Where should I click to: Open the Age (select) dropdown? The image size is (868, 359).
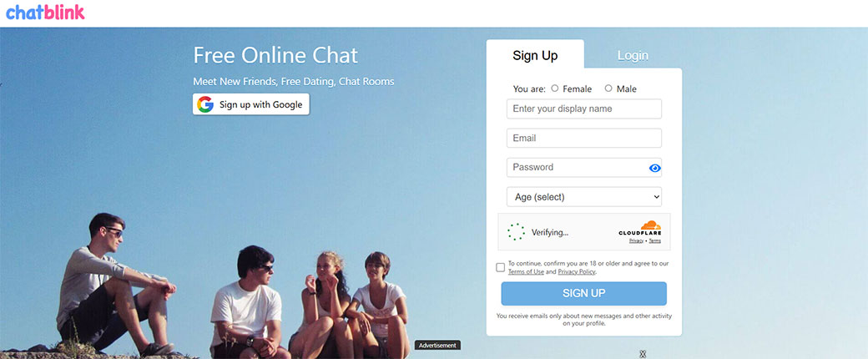584,197
